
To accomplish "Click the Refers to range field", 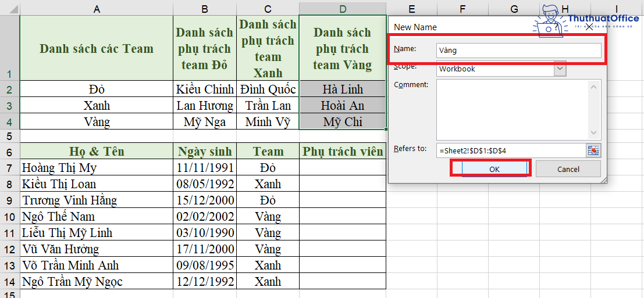I will click(511, 150).
